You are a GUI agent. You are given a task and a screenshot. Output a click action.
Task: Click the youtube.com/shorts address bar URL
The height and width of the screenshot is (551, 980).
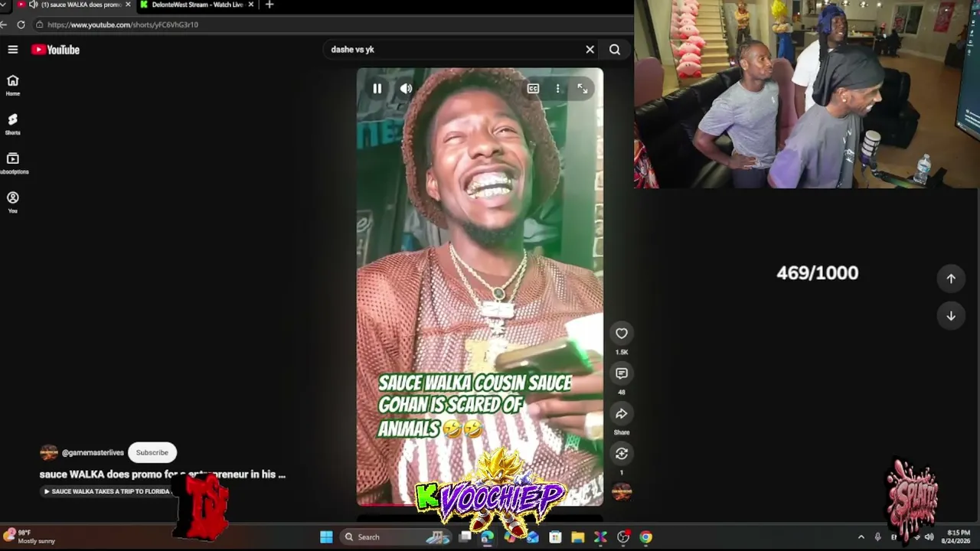[x=122, y=24]
